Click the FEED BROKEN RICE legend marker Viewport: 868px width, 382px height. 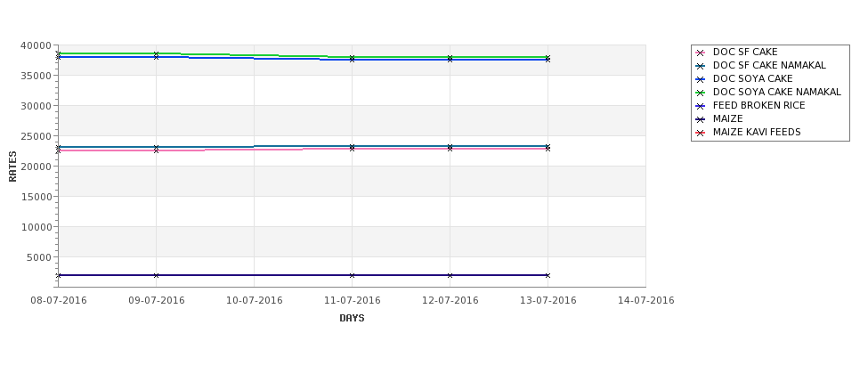pyautogui.click(x=700, y=106)
